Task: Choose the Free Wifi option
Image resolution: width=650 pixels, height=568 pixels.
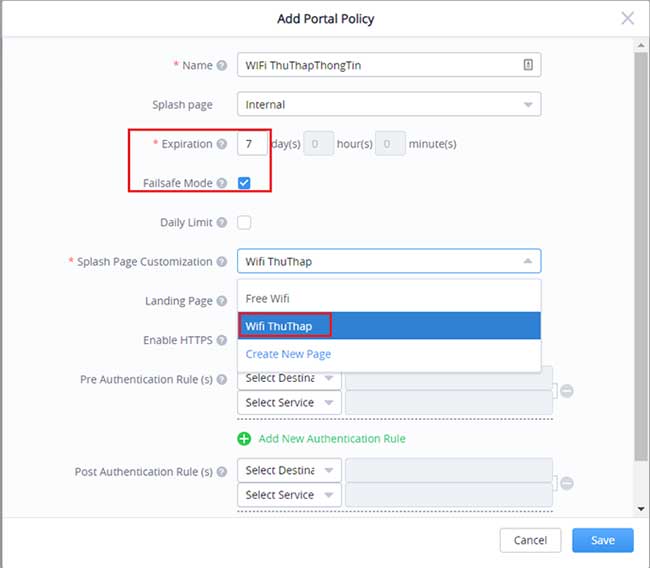Action: click(267, 299)
